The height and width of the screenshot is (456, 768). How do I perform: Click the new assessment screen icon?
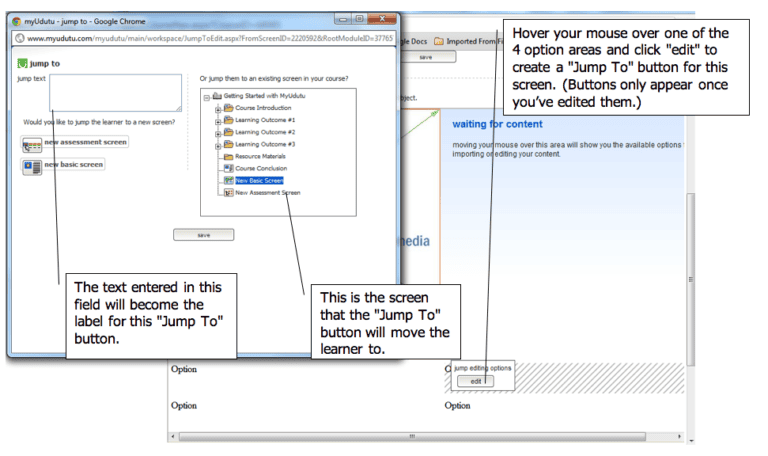click(x=31, y=143)
